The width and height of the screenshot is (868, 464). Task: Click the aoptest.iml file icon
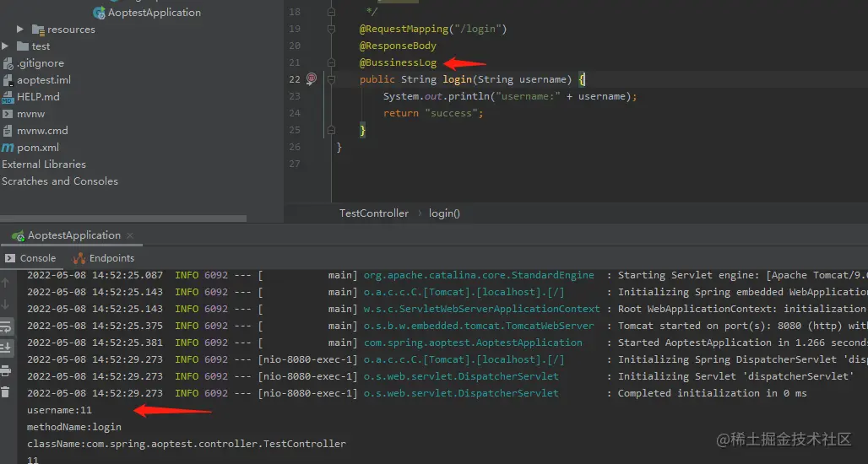[8, 79]
